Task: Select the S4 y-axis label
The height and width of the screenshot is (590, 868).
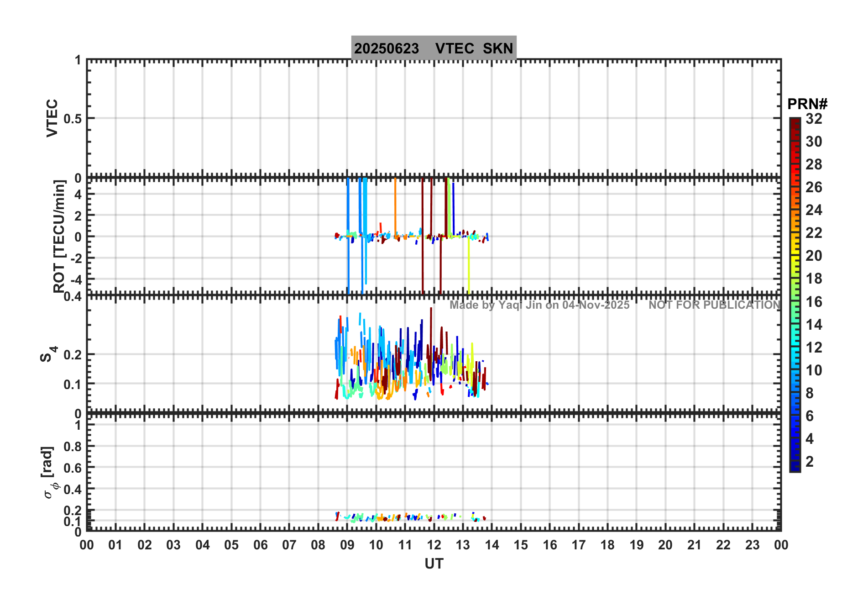Action: pos(49,354)
